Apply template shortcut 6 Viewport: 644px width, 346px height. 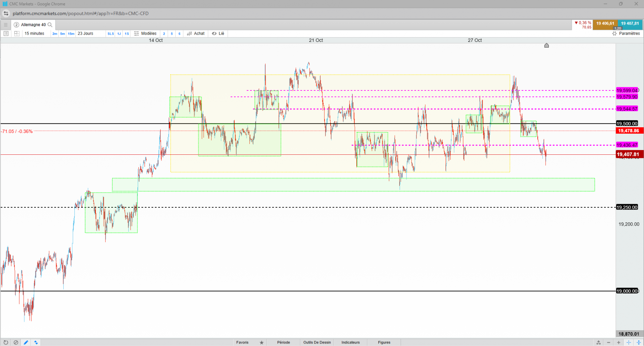[180, 34]
